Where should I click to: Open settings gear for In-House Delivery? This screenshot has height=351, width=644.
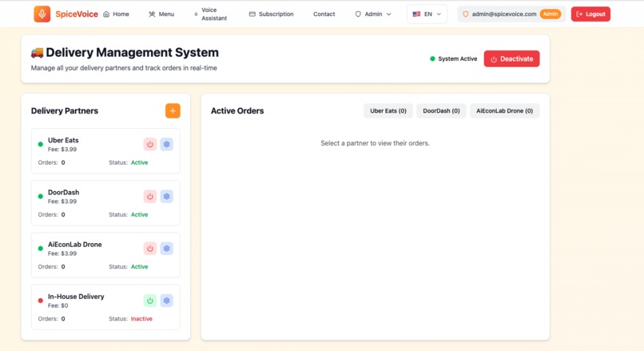click(167, 301)
